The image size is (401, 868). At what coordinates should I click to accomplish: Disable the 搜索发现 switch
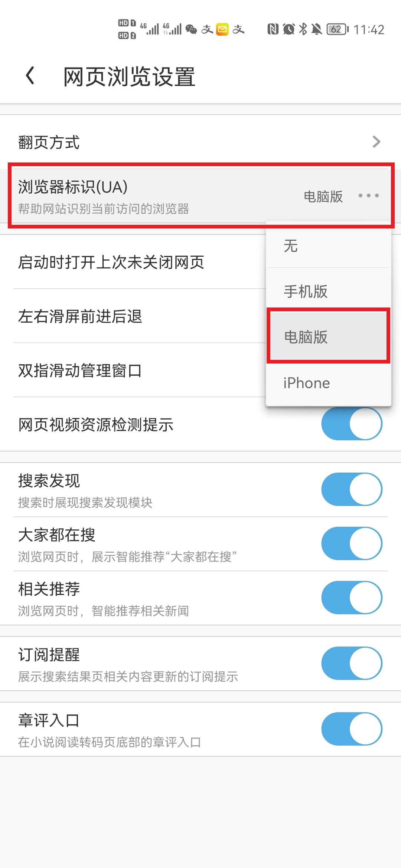pyautogui.click(x=352, y=489)
